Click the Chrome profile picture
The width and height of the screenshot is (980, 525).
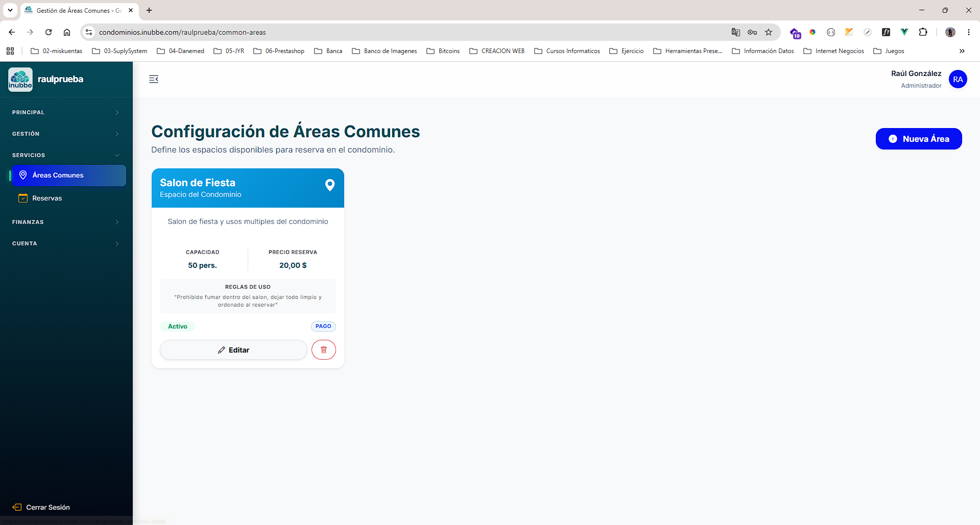pyautogui.click(x=950, y=32)
